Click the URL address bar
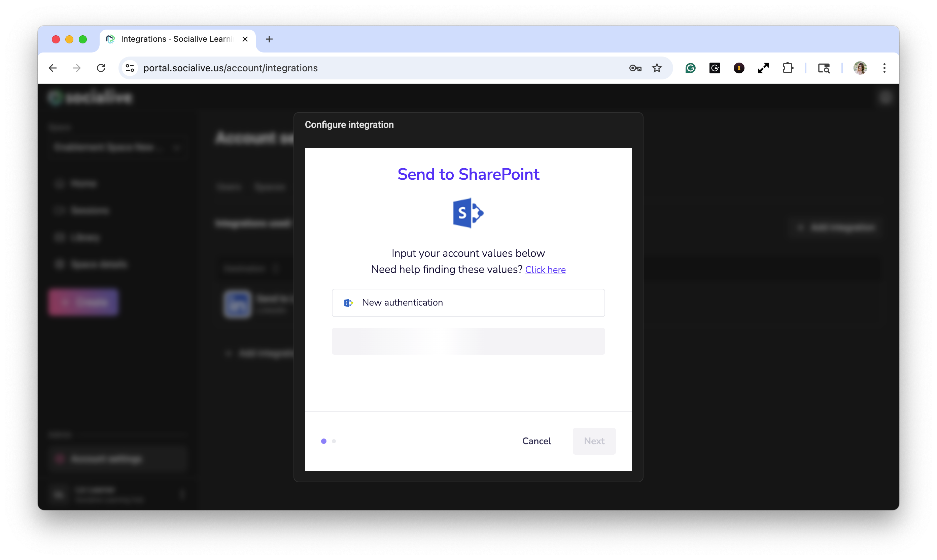 [x=377, y=68]
